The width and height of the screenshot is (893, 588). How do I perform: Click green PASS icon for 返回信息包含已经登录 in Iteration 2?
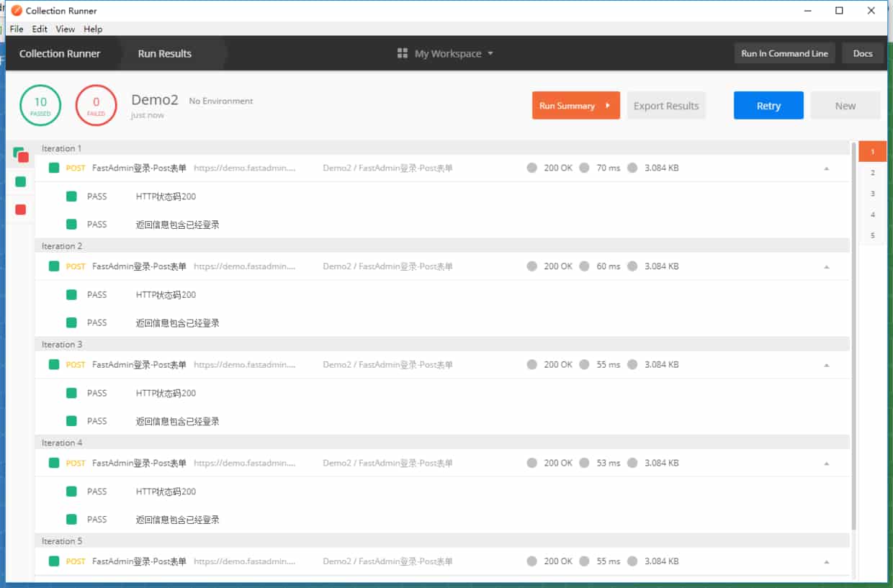coord(71,322)
